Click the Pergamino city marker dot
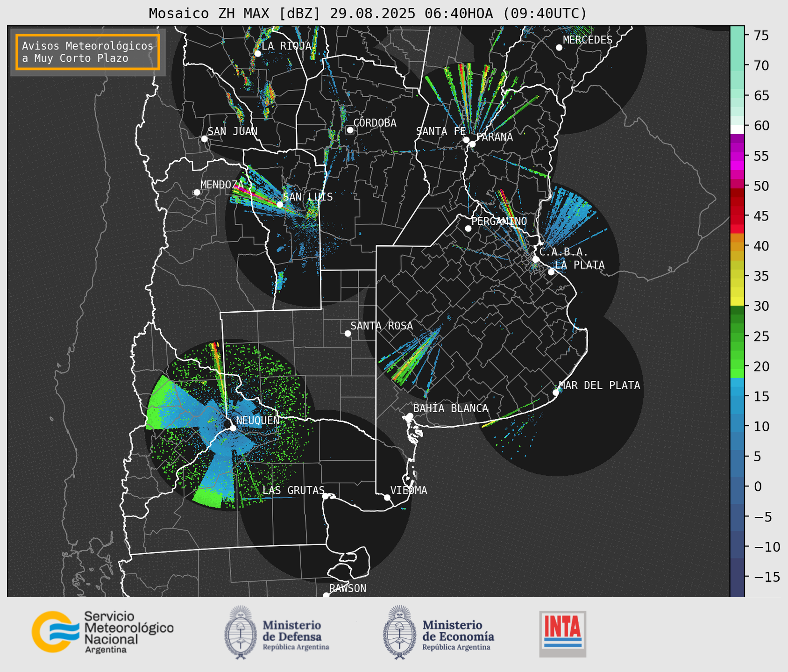 468,229
